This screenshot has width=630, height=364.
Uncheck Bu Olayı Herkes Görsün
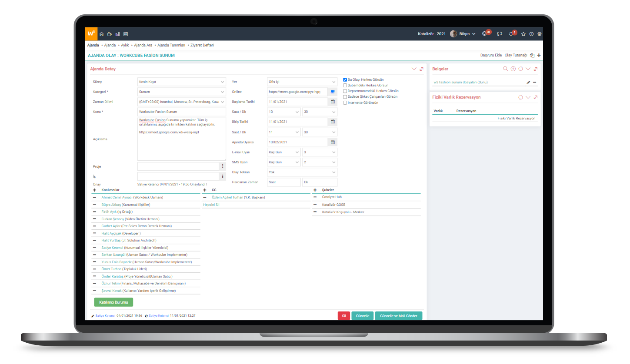tap(345, 79)
